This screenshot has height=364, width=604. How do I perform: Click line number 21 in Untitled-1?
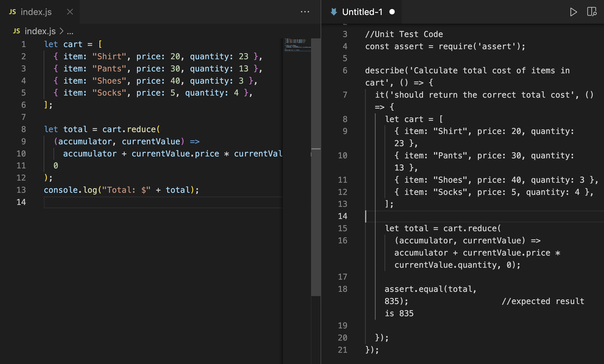pos(342,350)
